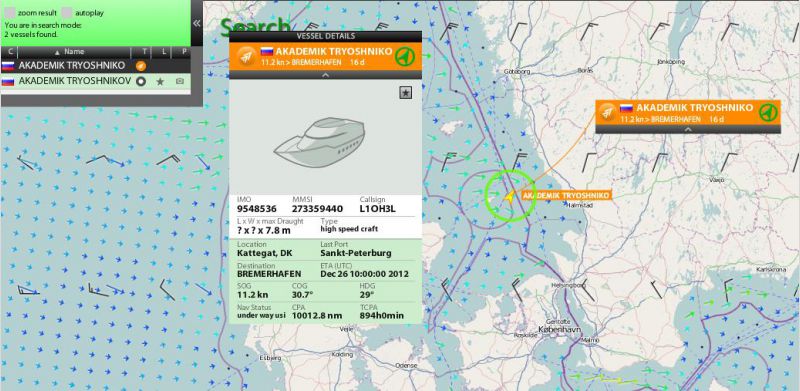Viewport: 800px width, 391px height.
Task: Click the AKADEMIK TRYOSHNIKO map label
Action: [565, 196]
